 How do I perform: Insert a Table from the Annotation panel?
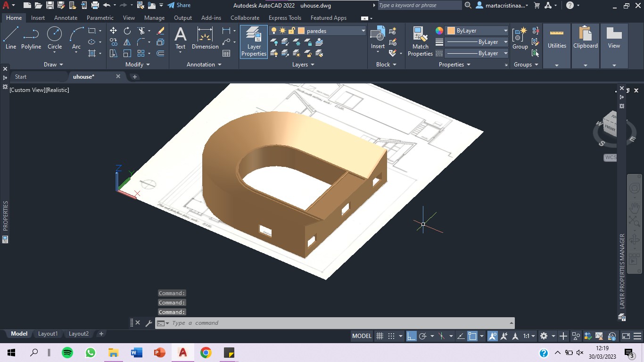pos(226,53)
